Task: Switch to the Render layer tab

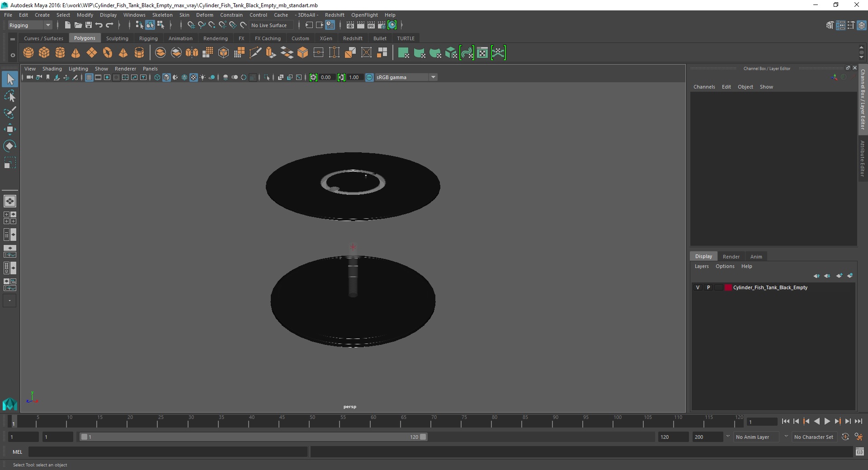Action: coord(731,257)
